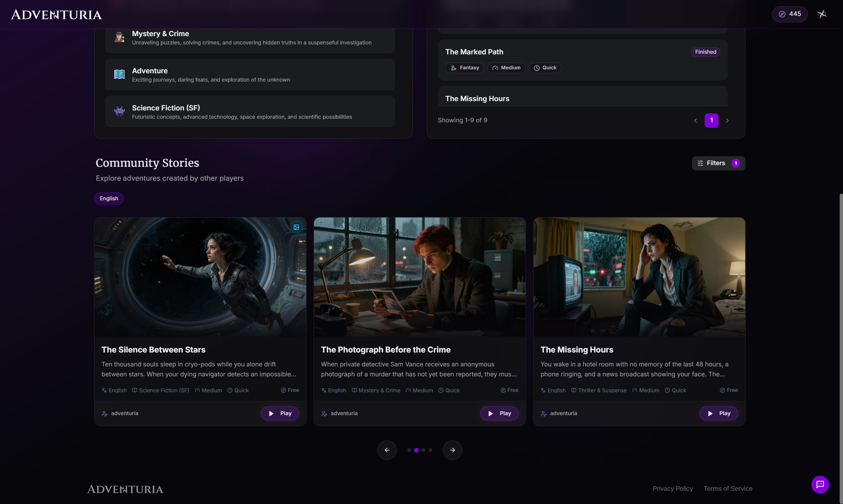Click the star icon in the top-right header

coord(821,14)
